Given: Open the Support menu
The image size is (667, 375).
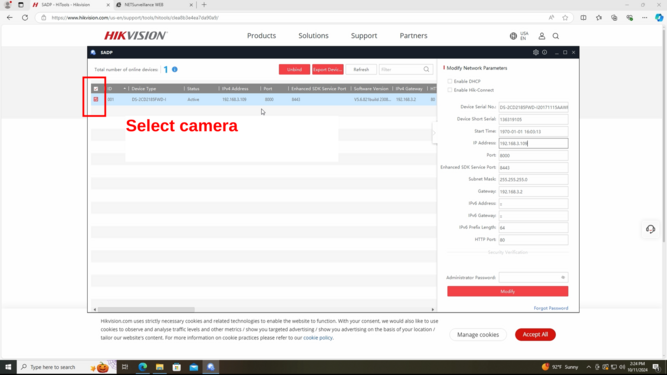Looking at the screenshot, I should 364,36.
